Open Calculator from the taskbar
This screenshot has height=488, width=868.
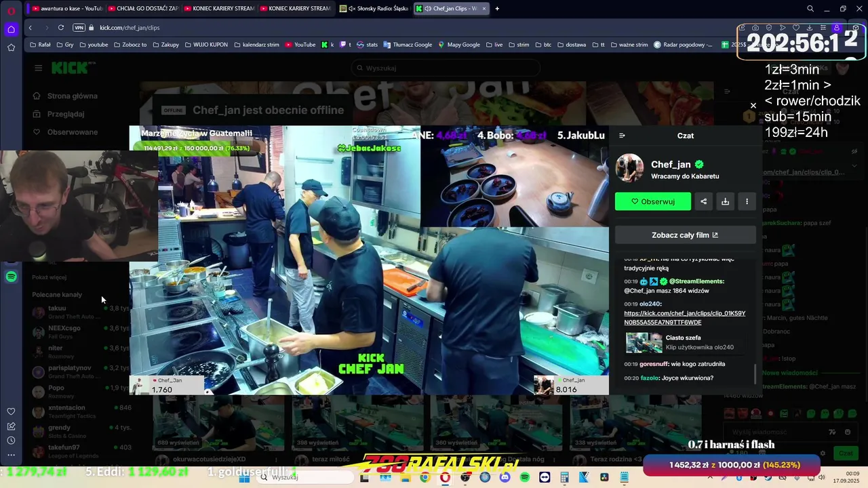564,477
